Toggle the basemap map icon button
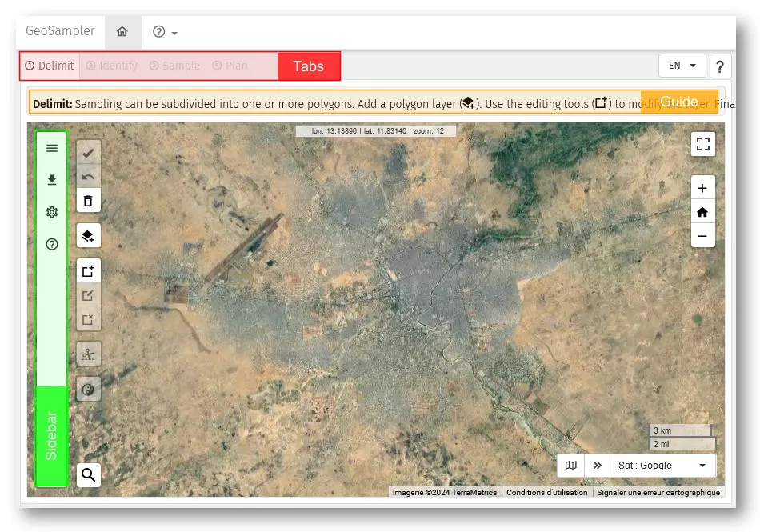Screen dimensions: 760x532 click(570, 466)
